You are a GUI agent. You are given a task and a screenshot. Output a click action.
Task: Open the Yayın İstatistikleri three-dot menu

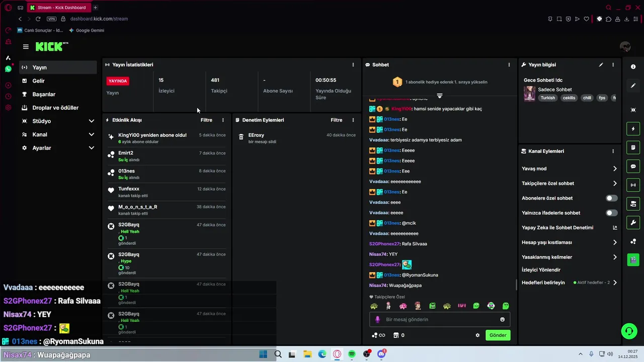point(353,65)
